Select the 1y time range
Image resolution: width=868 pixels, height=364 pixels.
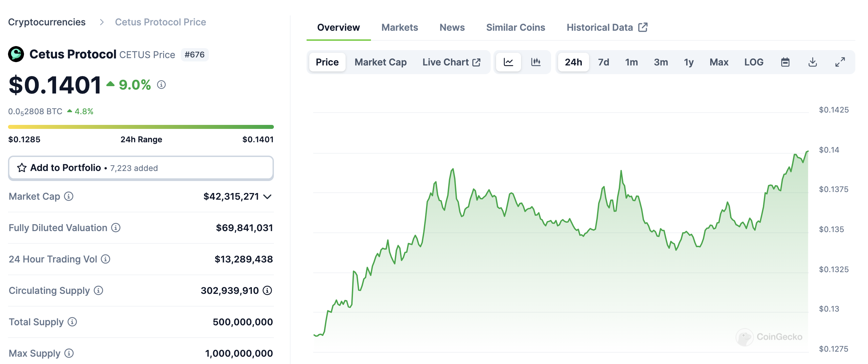[689, 62]
